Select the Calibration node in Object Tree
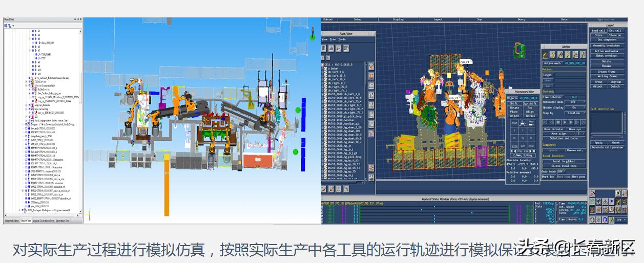The width and height of the screenshot is (644, 263). tap(40, 81)
